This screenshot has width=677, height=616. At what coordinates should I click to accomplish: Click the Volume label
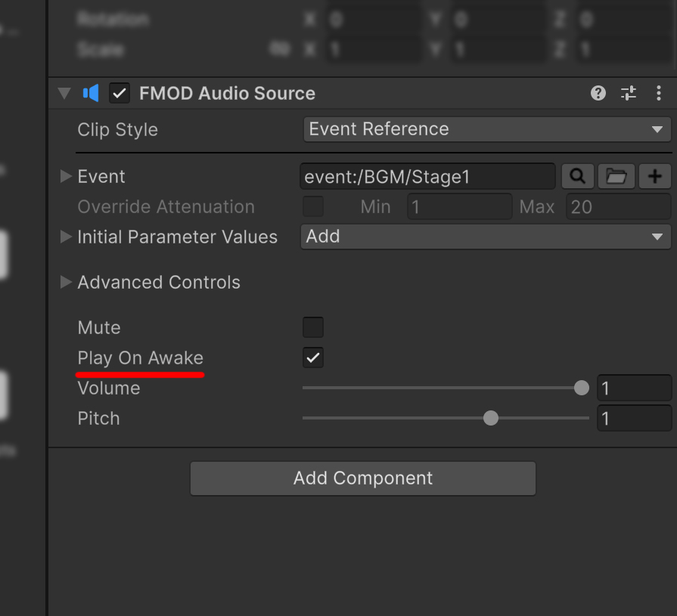pyautogui.click(x=109, y=388)
